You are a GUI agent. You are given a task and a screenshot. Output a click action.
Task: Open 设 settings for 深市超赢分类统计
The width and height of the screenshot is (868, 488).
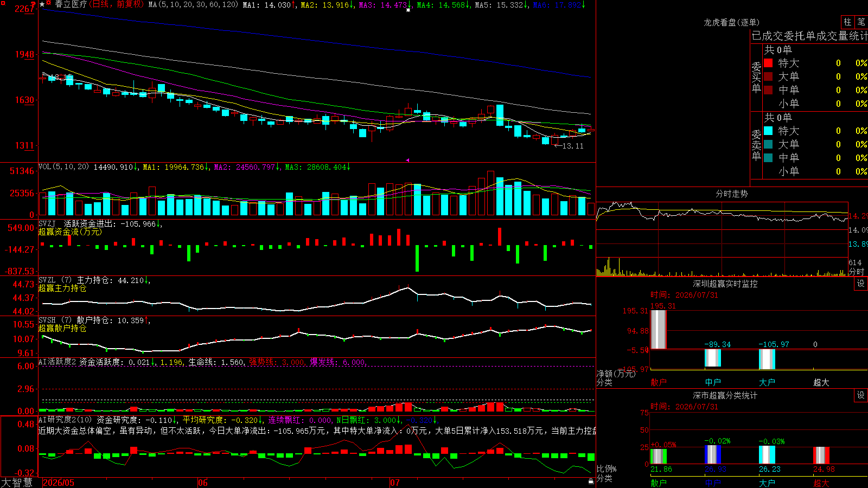pyautogui.click(x=861, y=395)
